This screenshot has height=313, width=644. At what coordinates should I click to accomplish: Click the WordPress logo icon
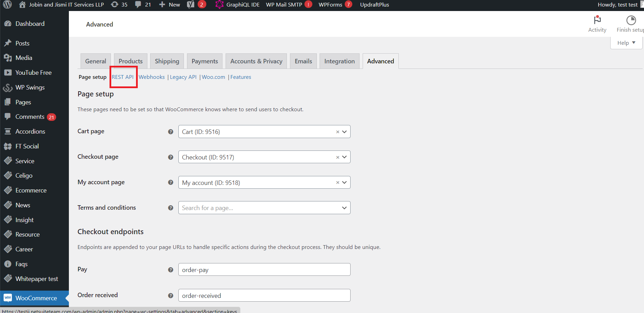[7, 4]
